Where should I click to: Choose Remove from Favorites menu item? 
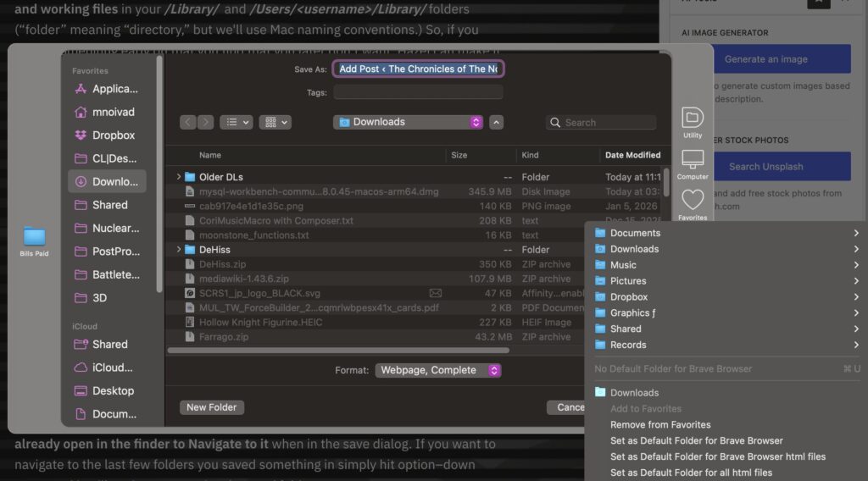coord(660,425)
